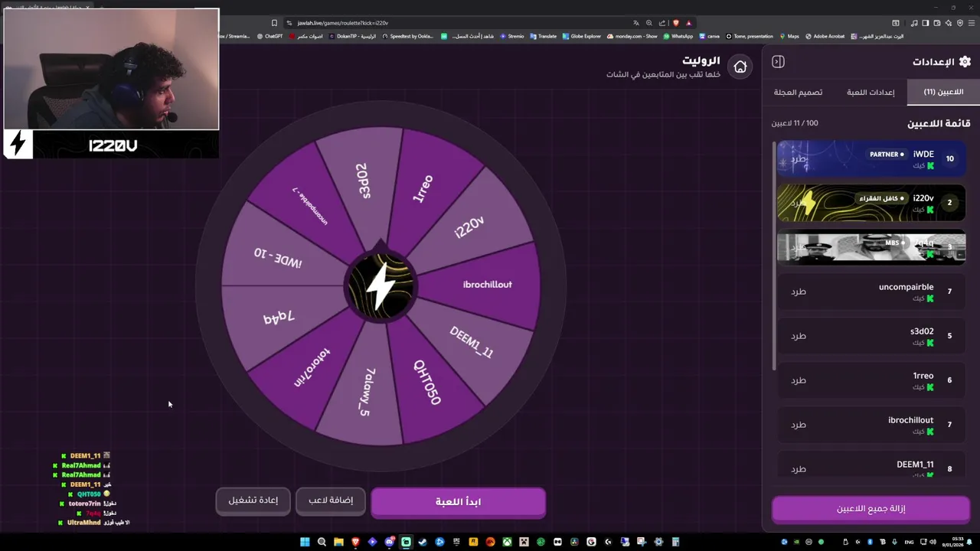This screenshot has height=551, width=980.
Task: Open Globe Explorer bookmark
Action: pos(582,36)
